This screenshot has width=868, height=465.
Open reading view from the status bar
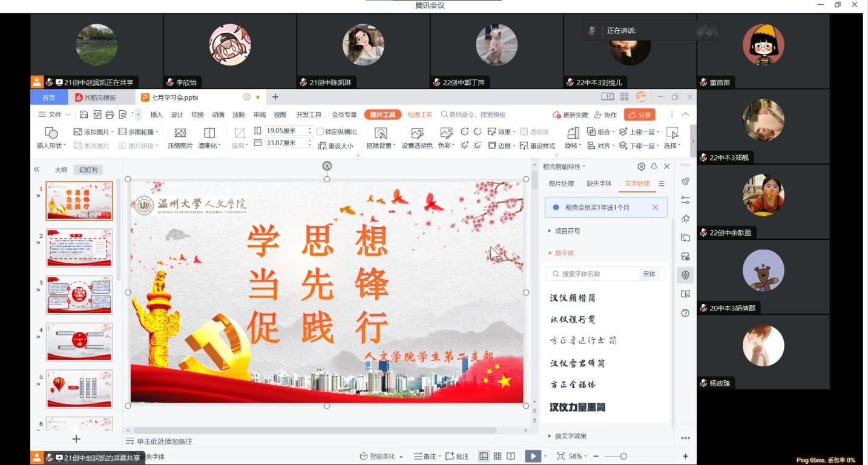point(511,457)
